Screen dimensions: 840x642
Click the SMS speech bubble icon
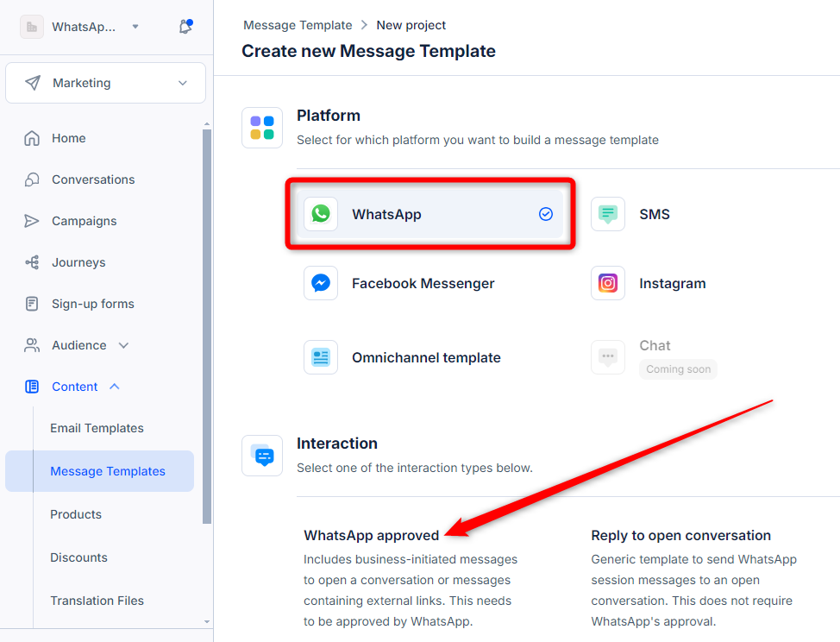[607, 214]
